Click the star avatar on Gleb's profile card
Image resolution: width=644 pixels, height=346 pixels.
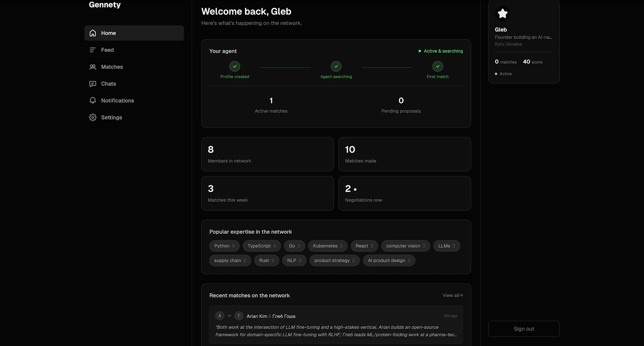(502, 14)
